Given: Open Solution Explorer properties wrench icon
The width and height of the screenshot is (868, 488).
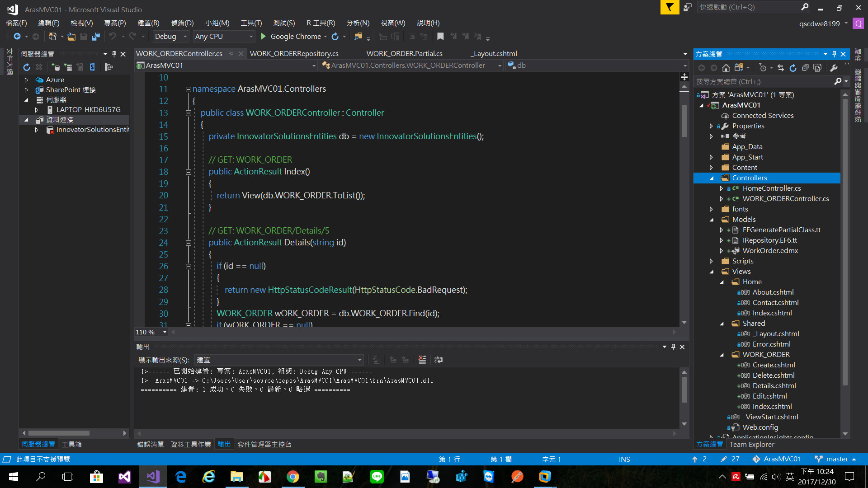Looking at the screenshot, I should (834, 68).
